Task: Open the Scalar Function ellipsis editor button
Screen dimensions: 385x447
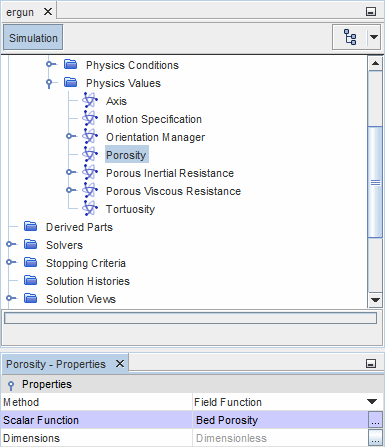Action: coord(375,420)
